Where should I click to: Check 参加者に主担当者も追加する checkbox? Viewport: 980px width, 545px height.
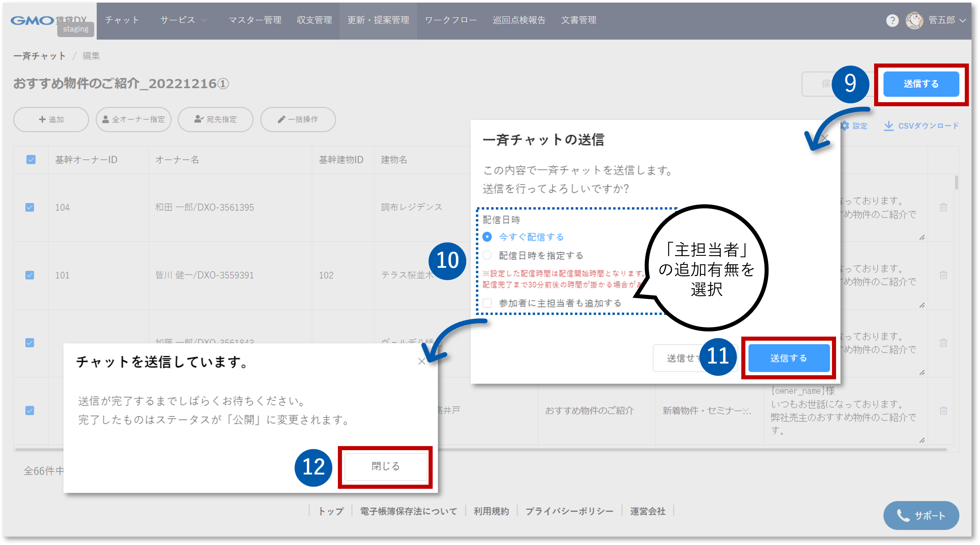487,303
